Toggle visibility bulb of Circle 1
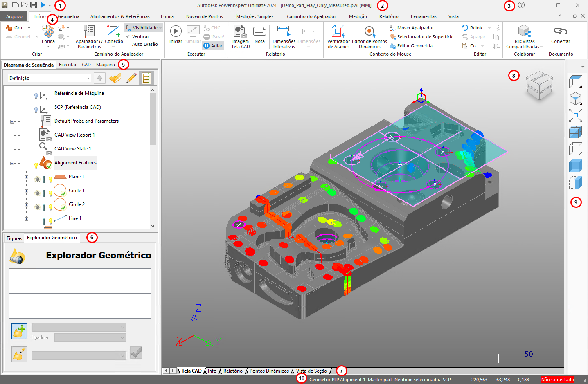This screenshot has width=588, height=384. (x=50, y=193)
